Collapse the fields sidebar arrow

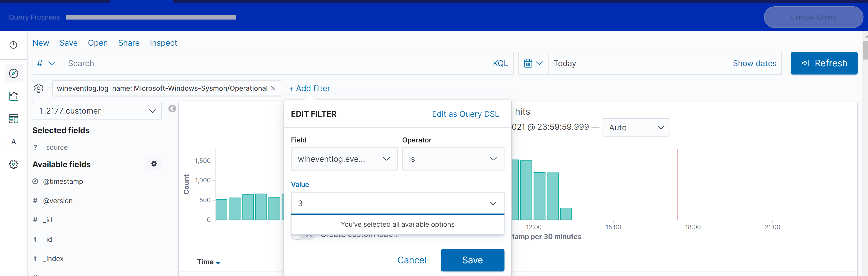[172, 109]
